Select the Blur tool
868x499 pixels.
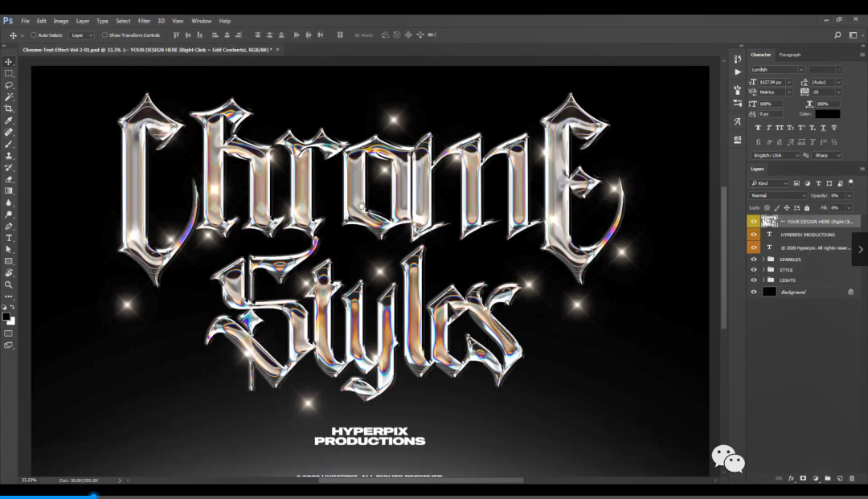coord(8,202)
